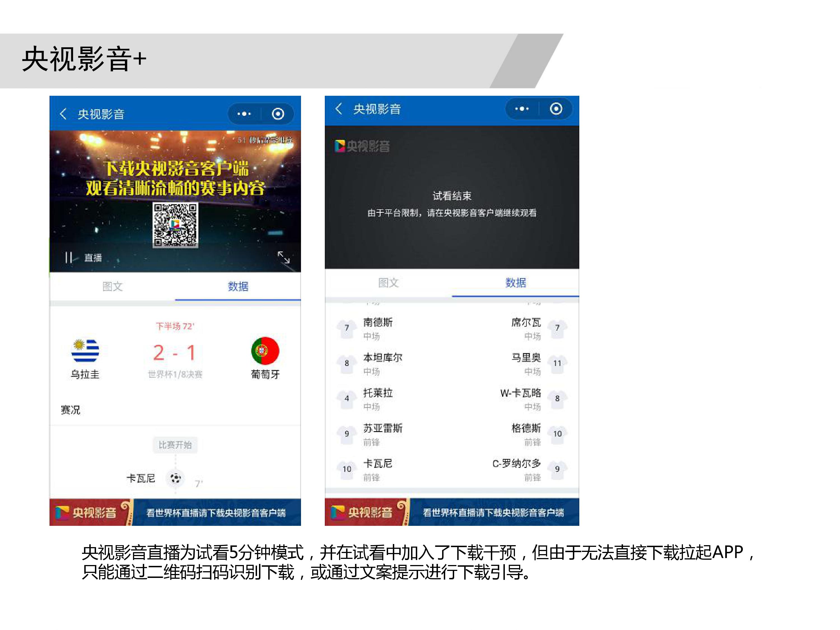Click the 乌拉圭 team name
Image resolution: width=840 pixels, height=630 pixels.
point(85,374)
